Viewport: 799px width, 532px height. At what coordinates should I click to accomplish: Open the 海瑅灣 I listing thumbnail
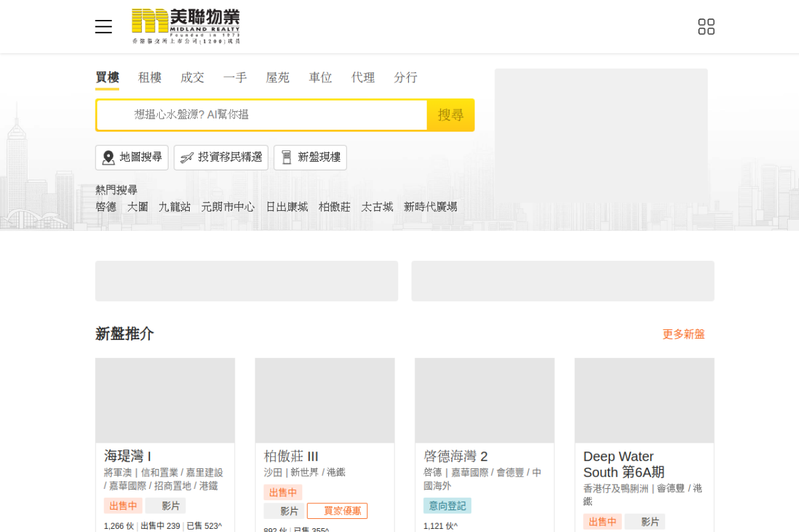point(165,400)
